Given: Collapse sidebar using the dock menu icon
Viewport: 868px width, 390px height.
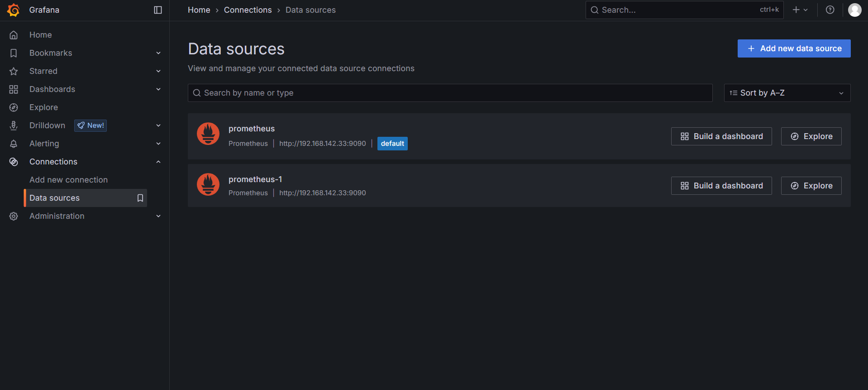Looking at the screenshot, I should [x=158, y=10].
